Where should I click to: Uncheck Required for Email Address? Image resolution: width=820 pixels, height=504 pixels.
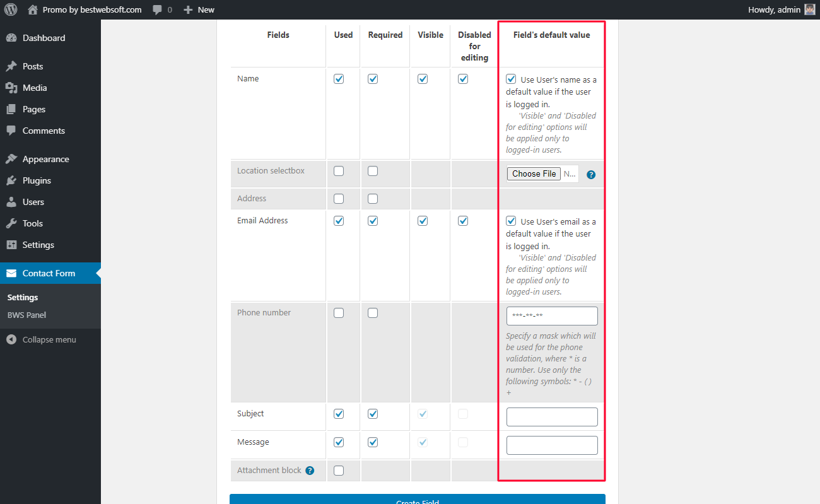click(x=373, y=221)
